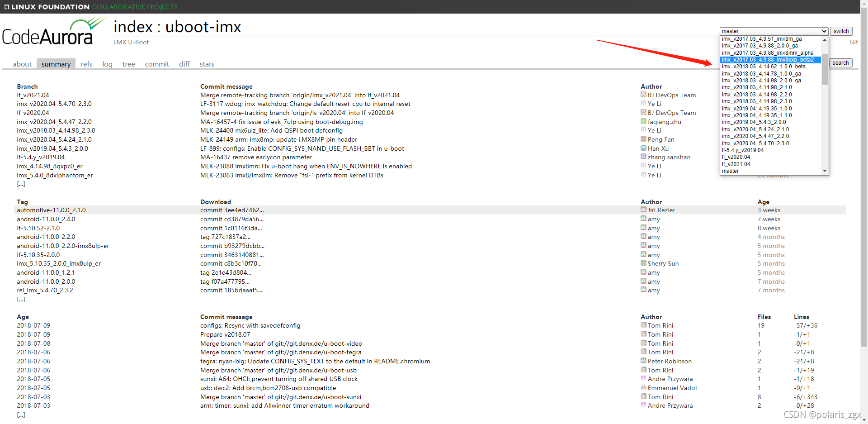The height and width of the screenshot is (424, 868).
Task: Click faqiang.zhu author avatar icon
Action: point(643,121)
